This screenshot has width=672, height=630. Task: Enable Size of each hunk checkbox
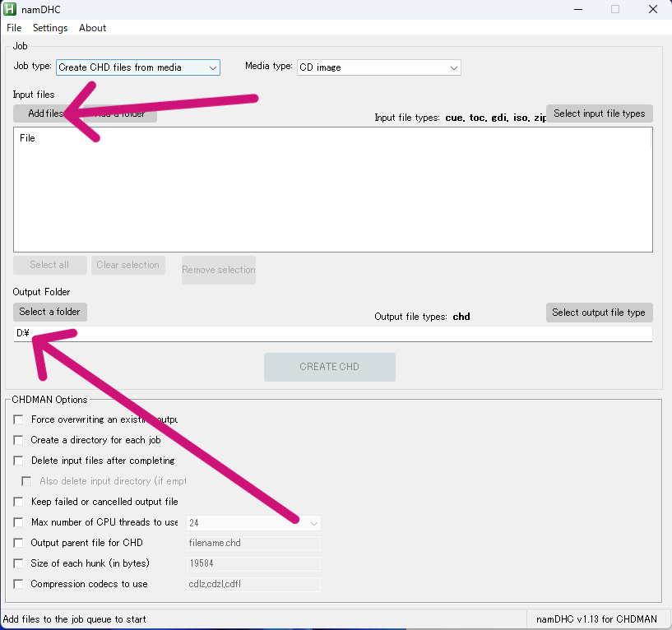(18, 563)
